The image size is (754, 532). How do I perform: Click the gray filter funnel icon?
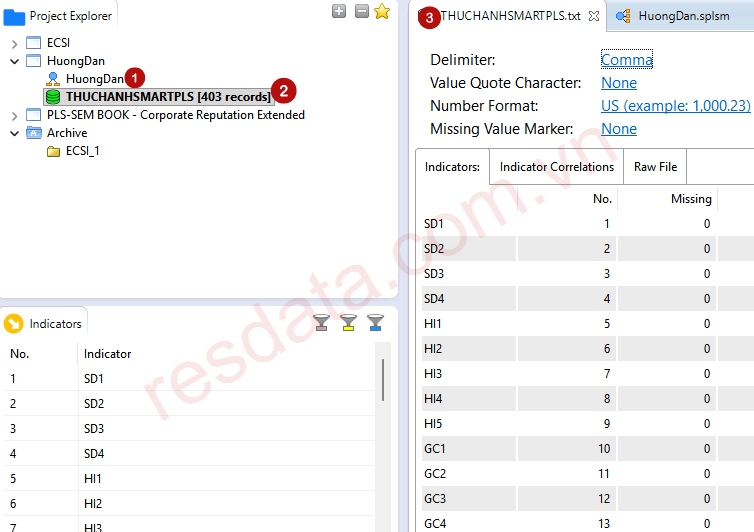[321, 322]
